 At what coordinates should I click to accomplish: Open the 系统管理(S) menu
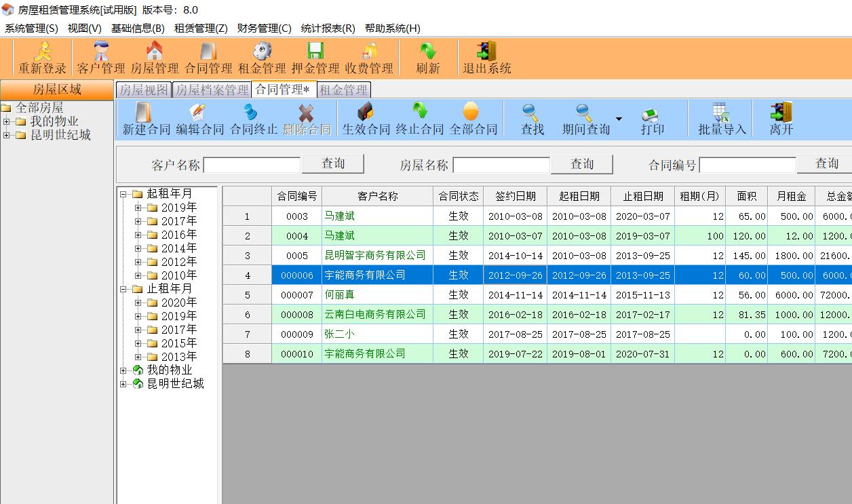point(31,28)
